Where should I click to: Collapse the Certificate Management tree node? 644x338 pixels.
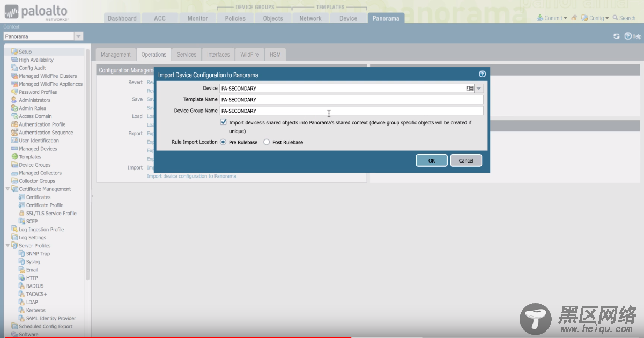(x=8, y=189)
